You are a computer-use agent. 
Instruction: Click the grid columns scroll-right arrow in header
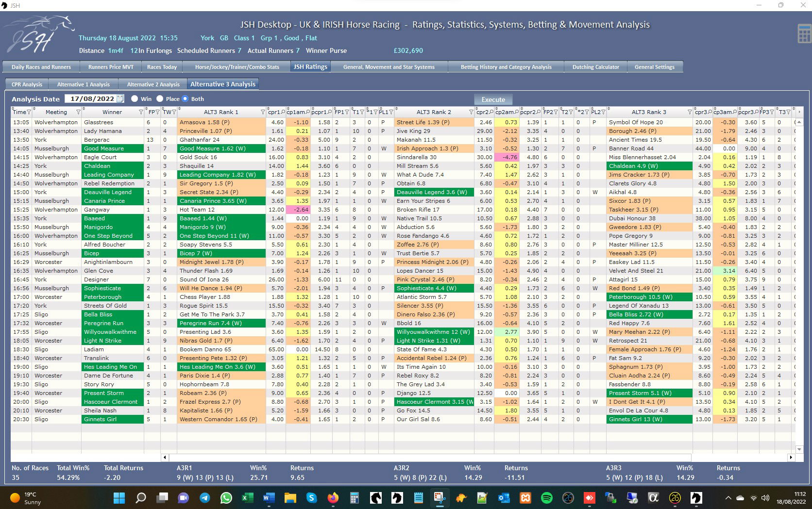pos(799,112)
